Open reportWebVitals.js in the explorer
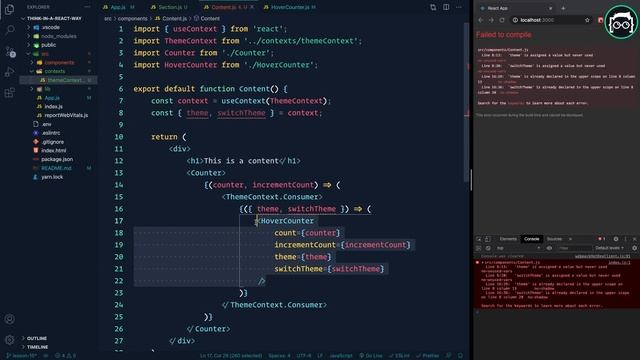Image resolution: width=640 pixels, height=360 pixels. pyautogui.click(x=66, y=115)
